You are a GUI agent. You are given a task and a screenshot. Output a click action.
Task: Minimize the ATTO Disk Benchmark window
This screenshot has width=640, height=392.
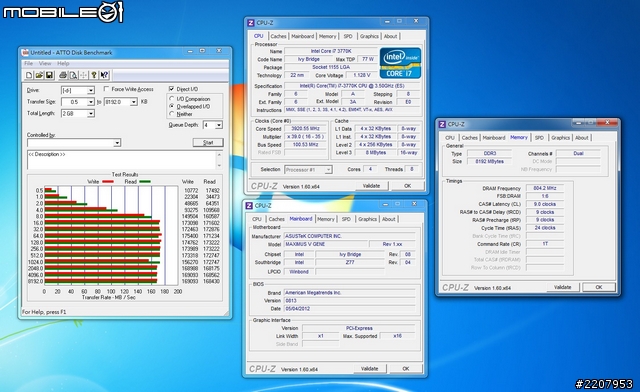[190, 51]
